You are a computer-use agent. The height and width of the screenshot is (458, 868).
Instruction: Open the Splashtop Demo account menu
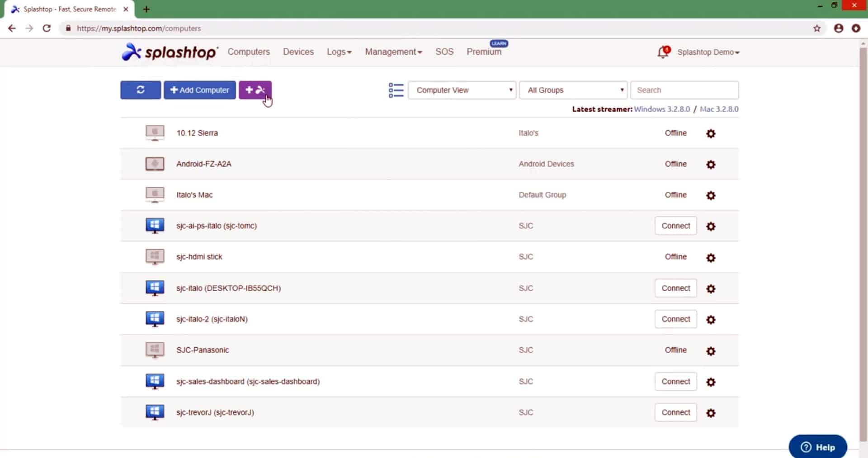[708, 52]
